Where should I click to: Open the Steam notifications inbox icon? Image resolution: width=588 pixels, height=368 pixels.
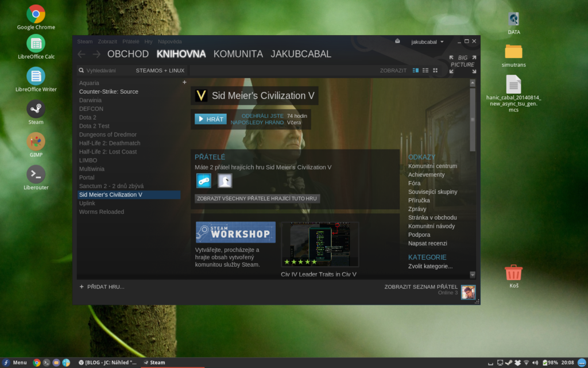(x=397, y=41)
